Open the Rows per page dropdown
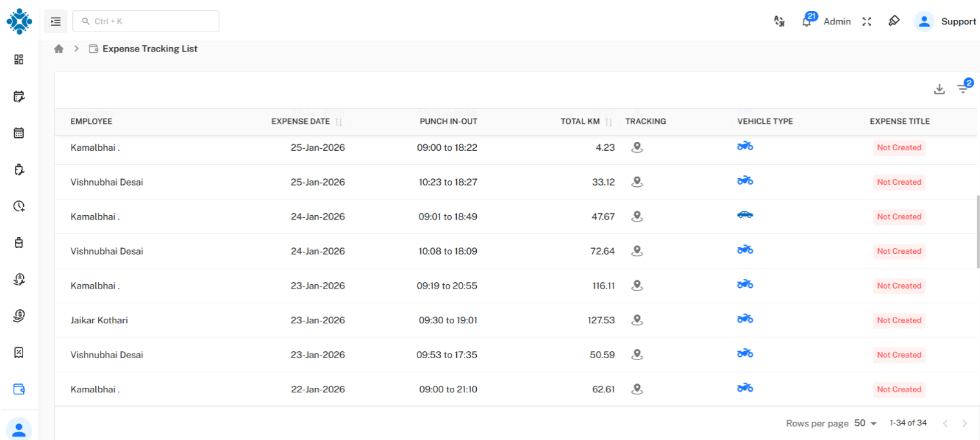This screenshot has height=440, width=980. 866,423
